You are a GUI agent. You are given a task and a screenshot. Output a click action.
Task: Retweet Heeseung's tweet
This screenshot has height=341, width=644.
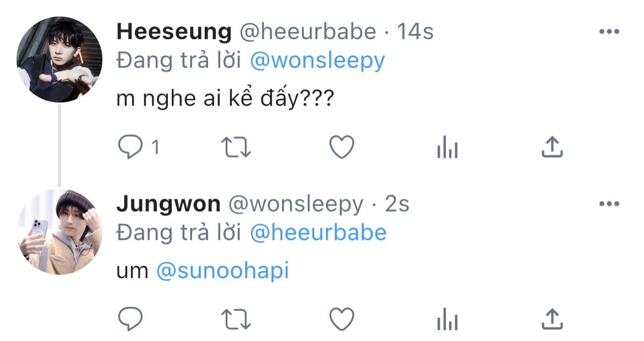[236, 147]
